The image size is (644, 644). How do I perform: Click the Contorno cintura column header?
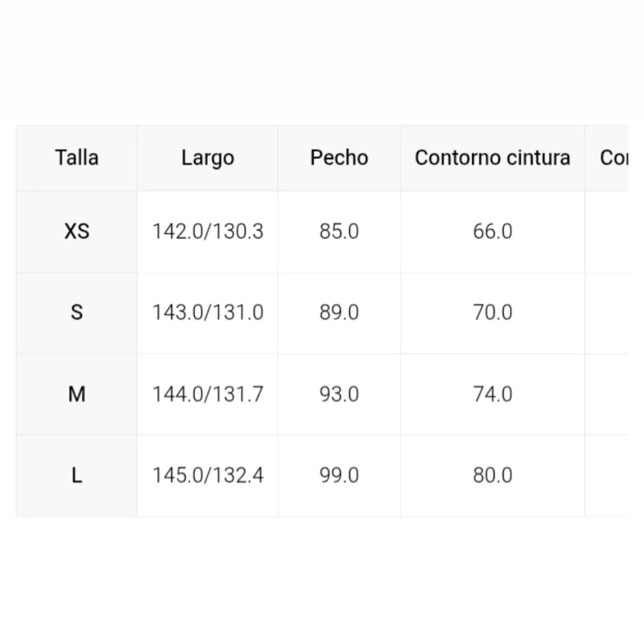tap(492, 158)
